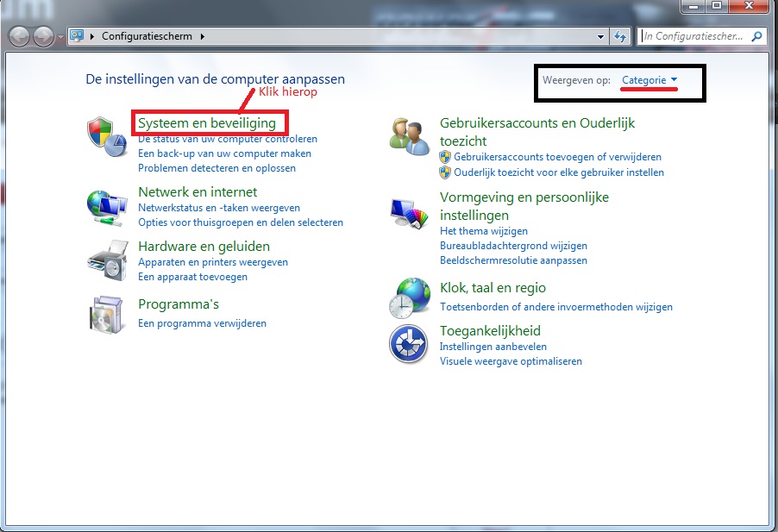
Task: Maximize the Configuratiescherm window
Action: [717, 6]
